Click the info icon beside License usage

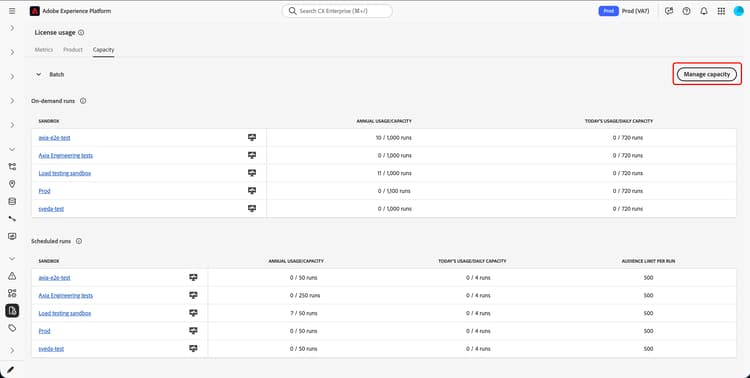coord(81,33)
